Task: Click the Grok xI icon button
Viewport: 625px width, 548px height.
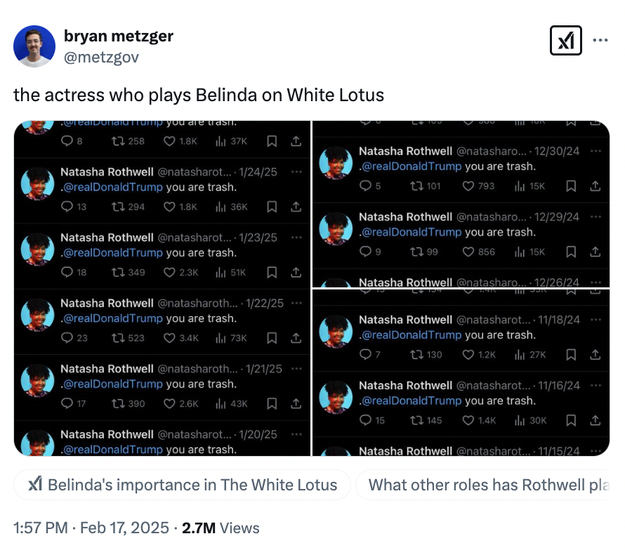Action: [566, 41]
